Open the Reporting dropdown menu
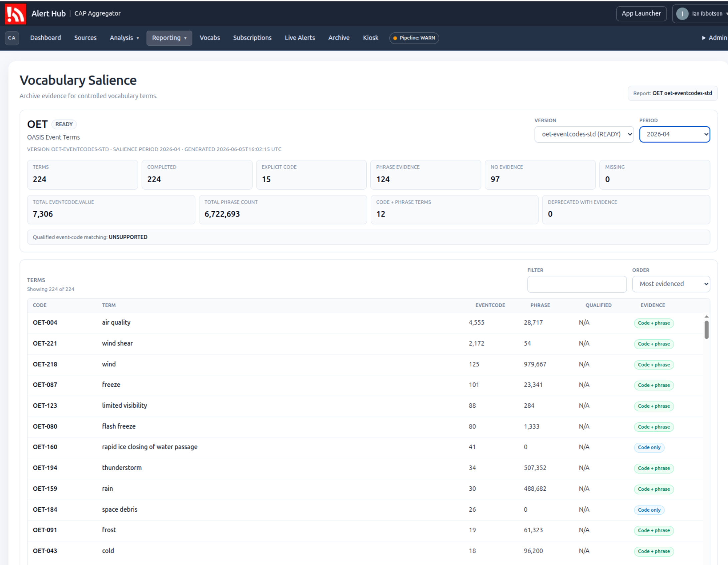 [169, 38]
